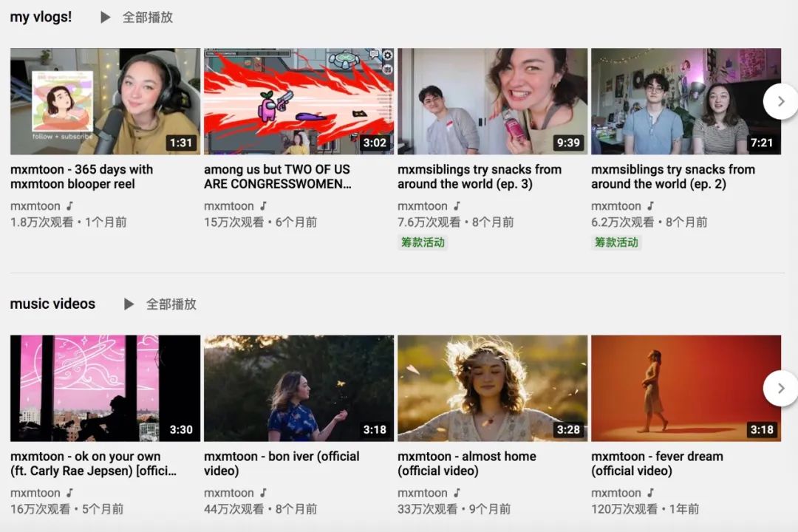Screen dimensions: 798x532
Task: Open the among us congresswomen video thumbnail
Action: coord(299,101)
